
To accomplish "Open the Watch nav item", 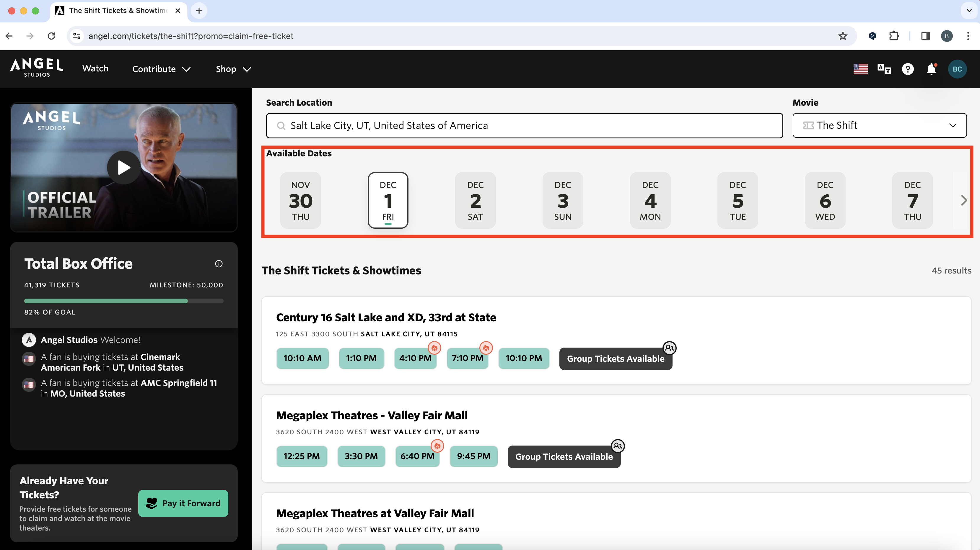I will (95, 68).
